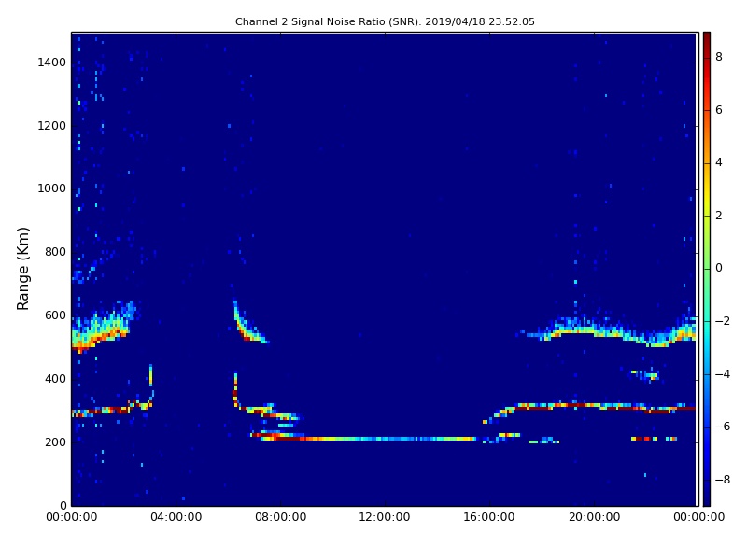Click the colorbar label −6

click(x=722, y=427)
